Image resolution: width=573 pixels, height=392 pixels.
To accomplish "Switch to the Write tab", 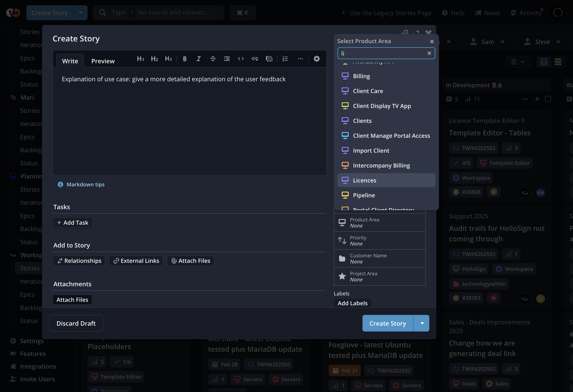I will coord(70,61).
